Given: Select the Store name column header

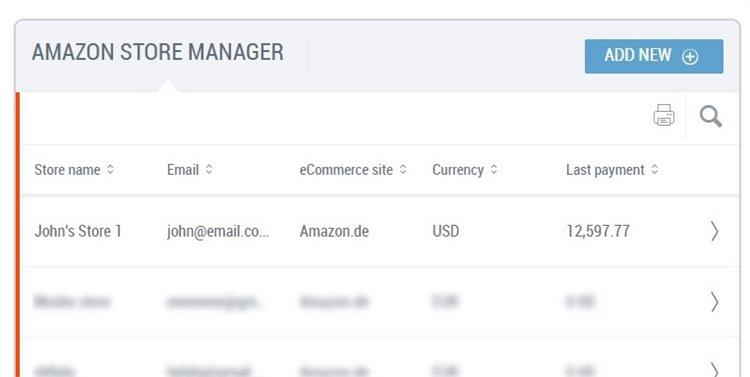Looking at the screenshot, I should click(67, 170).
